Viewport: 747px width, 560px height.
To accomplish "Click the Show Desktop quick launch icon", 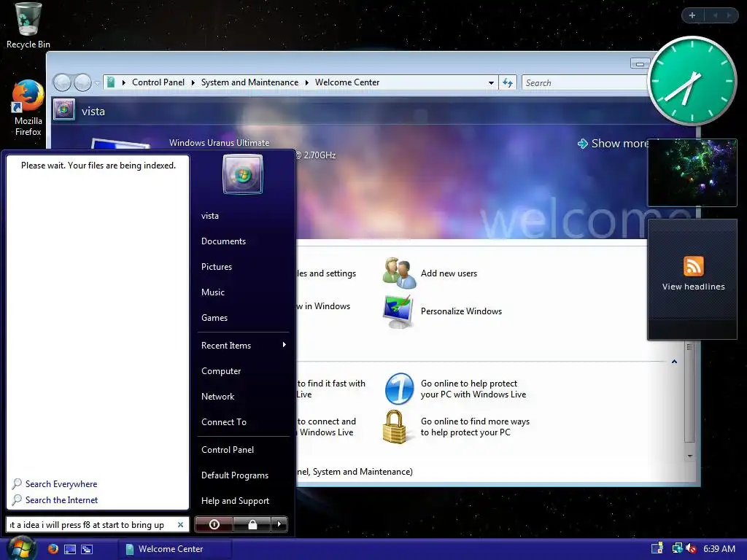I will pos(70,549).
